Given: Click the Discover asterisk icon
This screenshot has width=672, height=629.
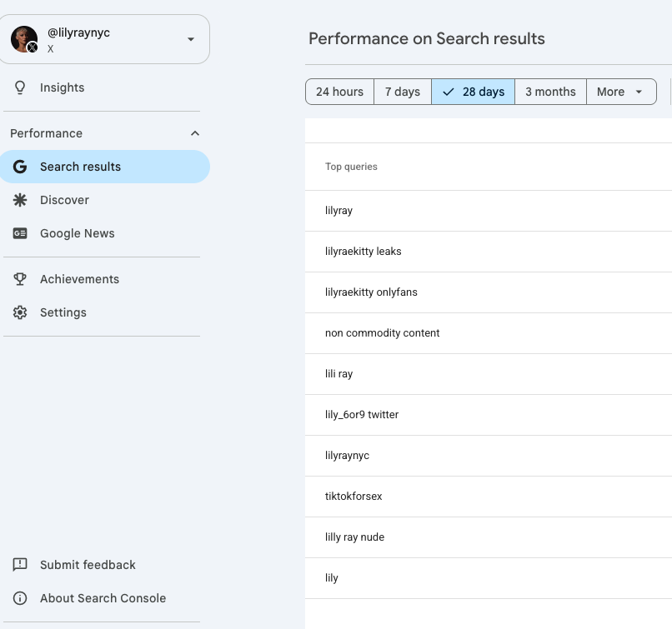Looking at the screenshot, I should click(x=20, y=200).
